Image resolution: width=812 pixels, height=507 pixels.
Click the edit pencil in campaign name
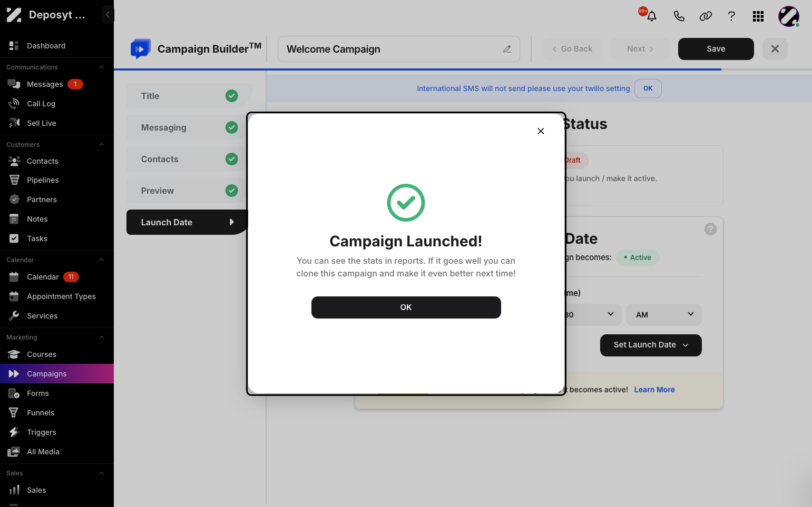507,49
